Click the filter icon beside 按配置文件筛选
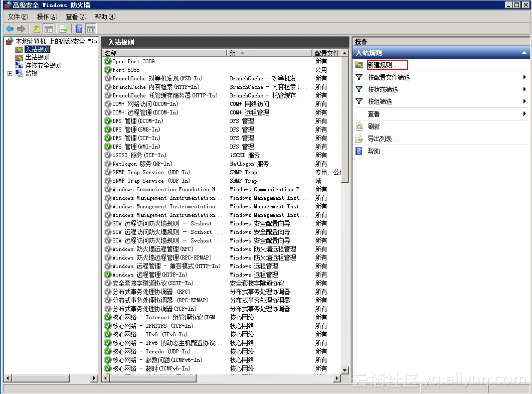Screen dimensions: 532x394 click(x=359, y=77)
